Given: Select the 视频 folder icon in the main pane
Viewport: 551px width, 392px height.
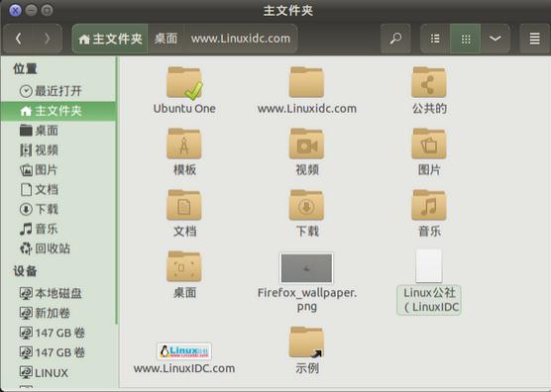Looking at the screenshot, I should (x=306, y=144).
